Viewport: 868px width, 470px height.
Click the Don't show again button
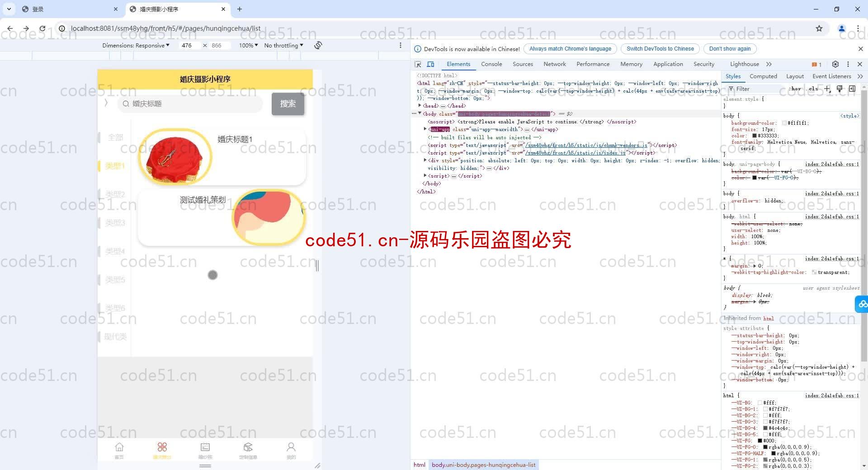click(730, 49)
